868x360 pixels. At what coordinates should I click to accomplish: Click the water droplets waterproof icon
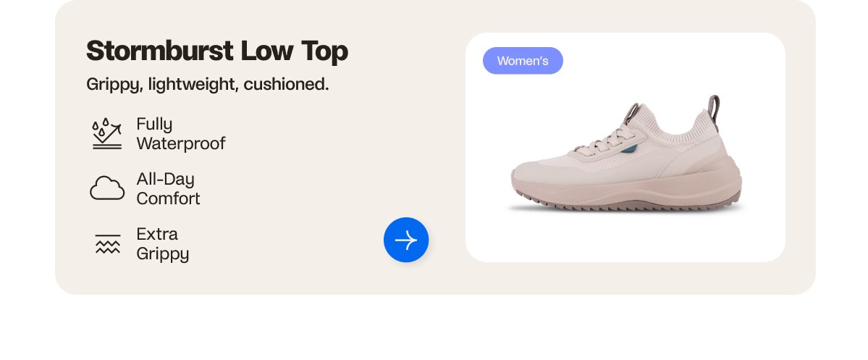tap(106, 133)
